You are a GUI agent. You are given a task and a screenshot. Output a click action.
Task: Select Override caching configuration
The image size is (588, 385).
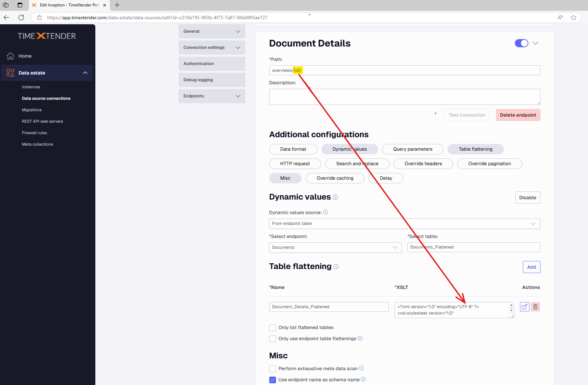335,178
